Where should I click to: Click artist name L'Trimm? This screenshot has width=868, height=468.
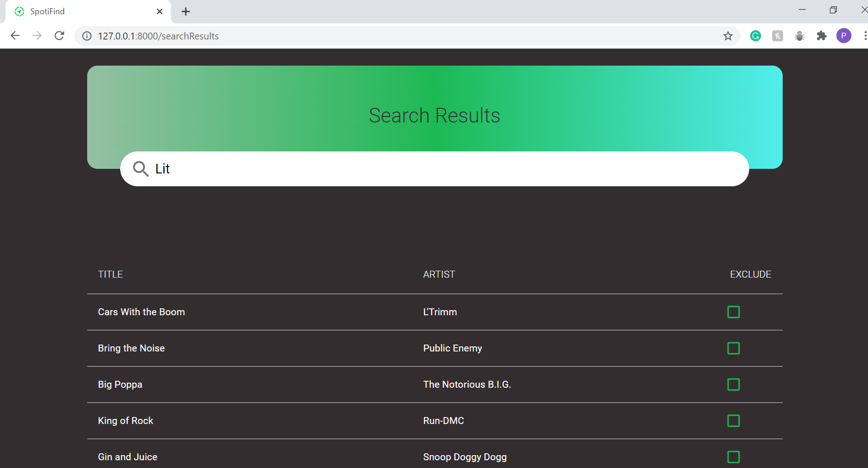(x=440, y=312)
